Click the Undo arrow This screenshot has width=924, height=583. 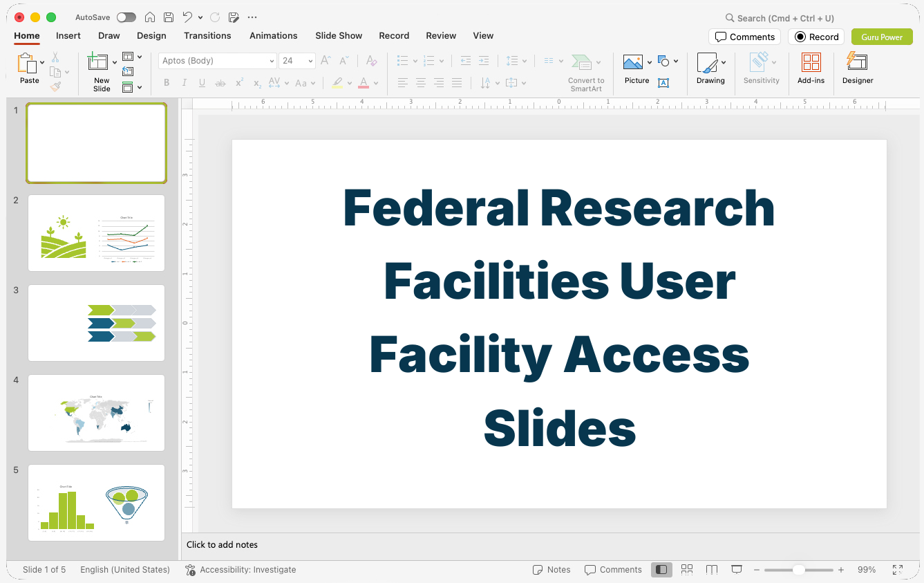click(x=188, y=17)
